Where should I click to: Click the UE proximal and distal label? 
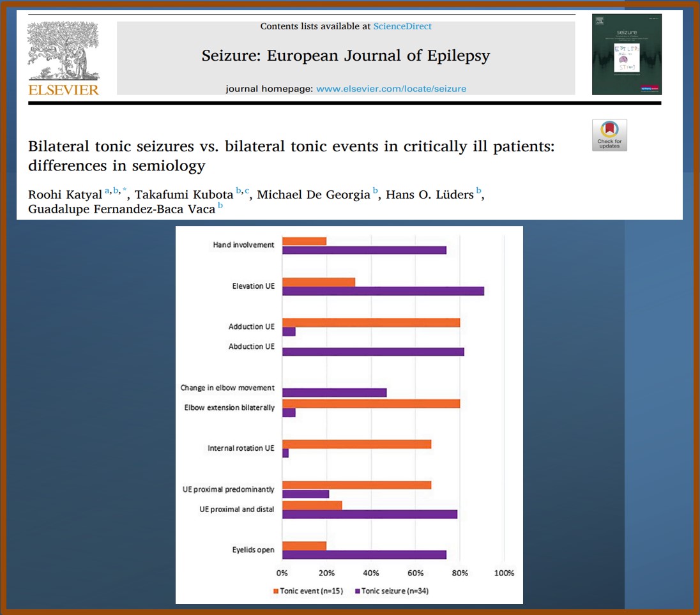click(236, 509)
